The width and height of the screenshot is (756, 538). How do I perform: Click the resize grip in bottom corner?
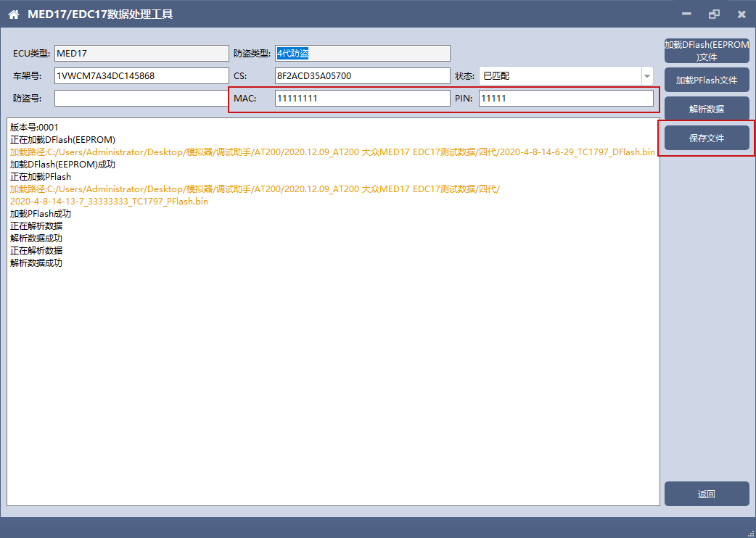(x=751, y=533)
